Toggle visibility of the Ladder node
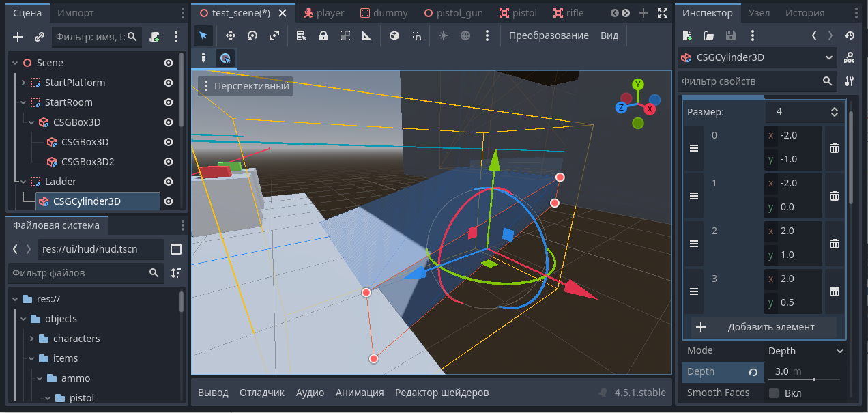Screen dimensions: 868x413 pyautogui.click(x=168, y=182)
